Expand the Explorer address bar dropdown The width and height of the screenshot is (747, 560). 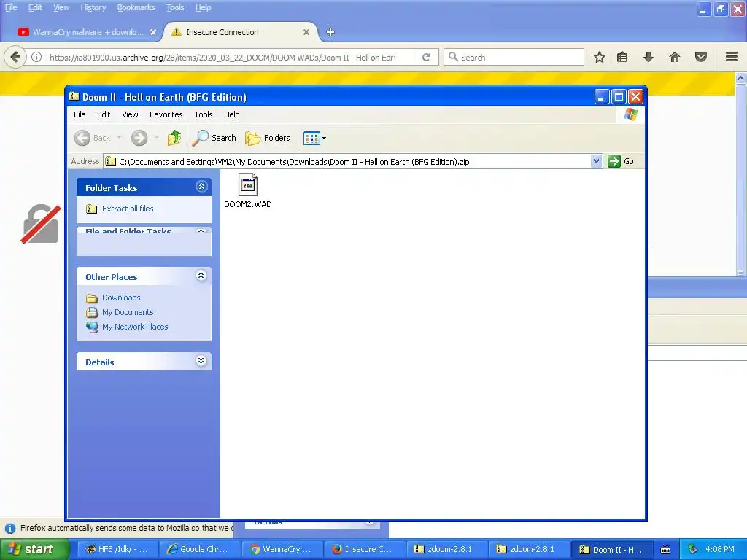pos(596,161)
